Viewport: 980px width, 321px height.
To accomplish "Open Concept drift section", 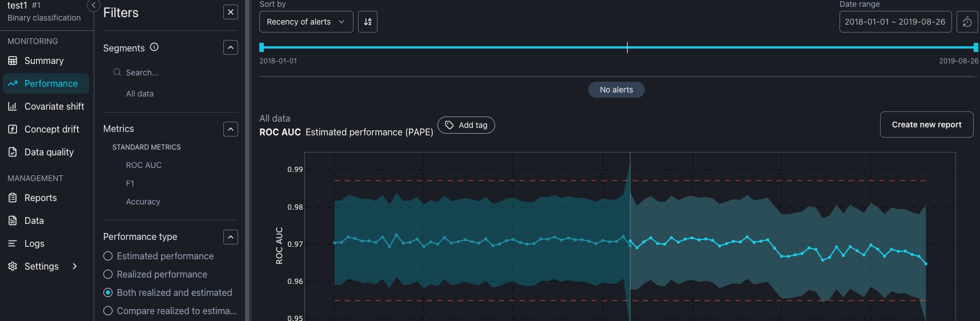I will [51, 129].
